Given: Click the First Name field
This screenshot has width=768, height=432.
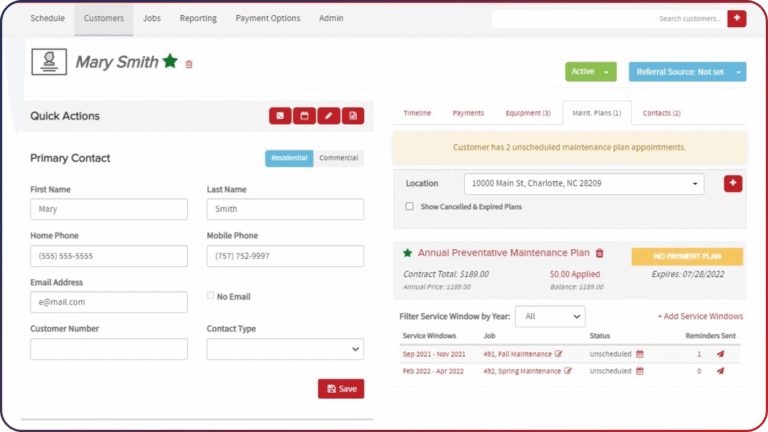Looking at the screenshot, I should pyautogui.click(x=109, y=209).
